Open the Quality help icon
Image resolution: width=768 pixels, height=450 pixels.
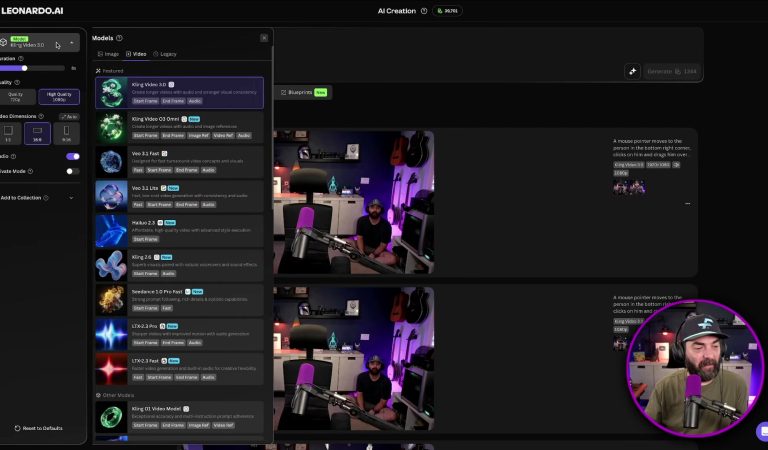tap(17, 83)
